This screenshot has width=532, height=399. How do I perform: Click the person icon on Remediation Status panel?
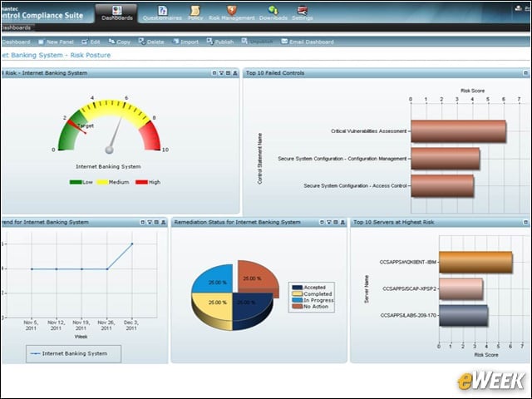coord(342,222)
